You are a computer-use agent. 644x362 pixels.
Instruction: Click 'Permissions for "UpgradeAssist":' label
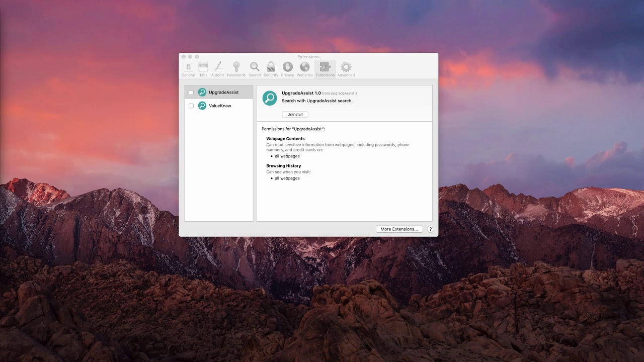point(293,129)
